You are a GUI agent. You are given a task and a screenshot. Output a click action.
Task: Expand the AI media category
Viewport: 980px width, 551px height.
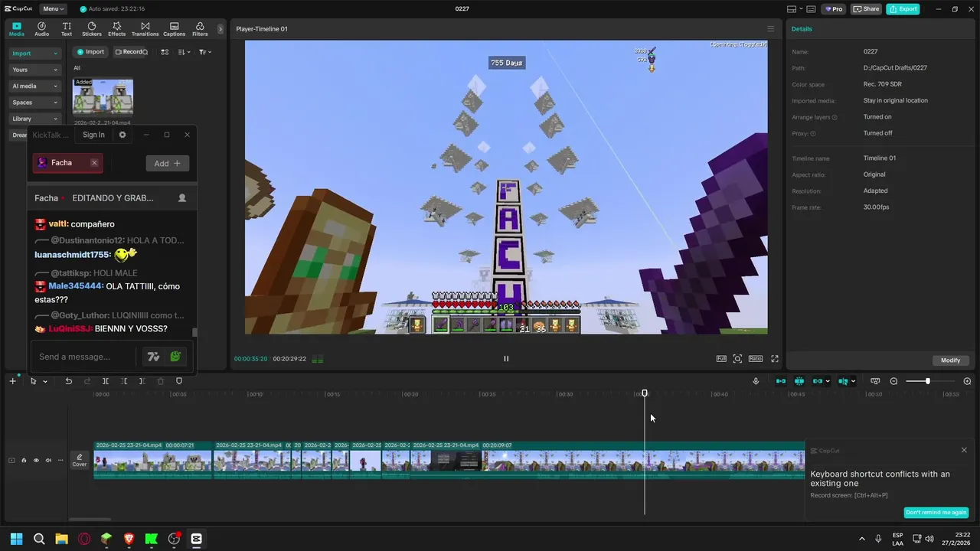(x=34, y=86)
